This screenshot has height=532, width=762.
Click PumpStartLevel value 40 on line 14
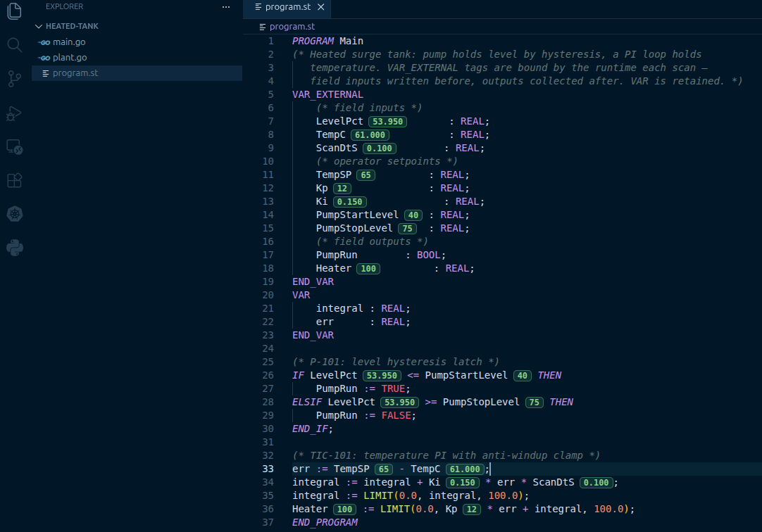pos(413,215)
